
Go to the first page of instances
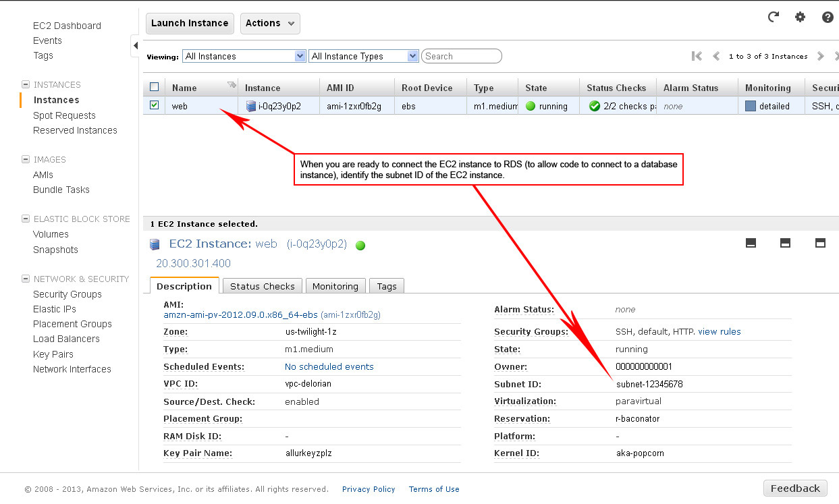pyautogui.click(x=697, y=56)
